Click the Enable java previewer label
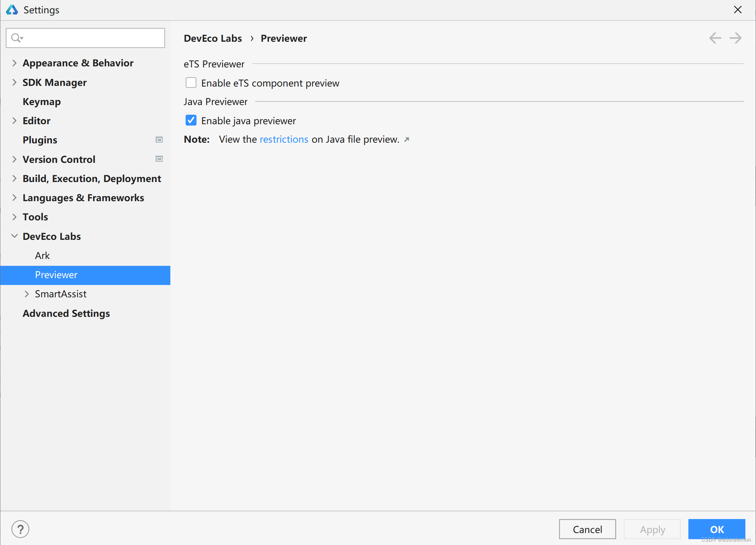This screenshot has width=756, height=545. click(248, 121)
